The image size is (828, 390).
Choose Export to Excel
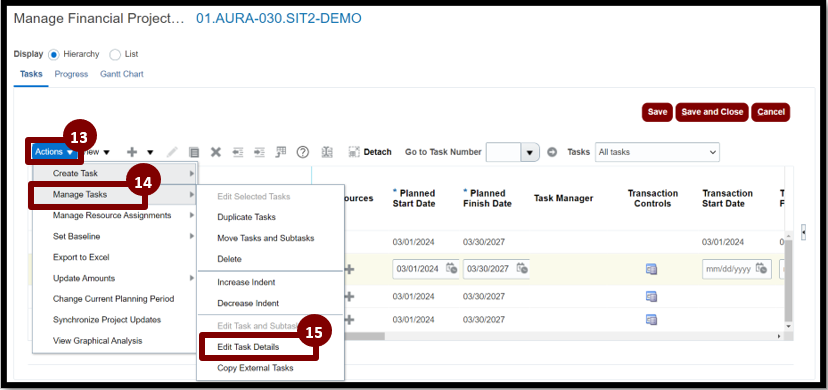(x=115, y=257)
